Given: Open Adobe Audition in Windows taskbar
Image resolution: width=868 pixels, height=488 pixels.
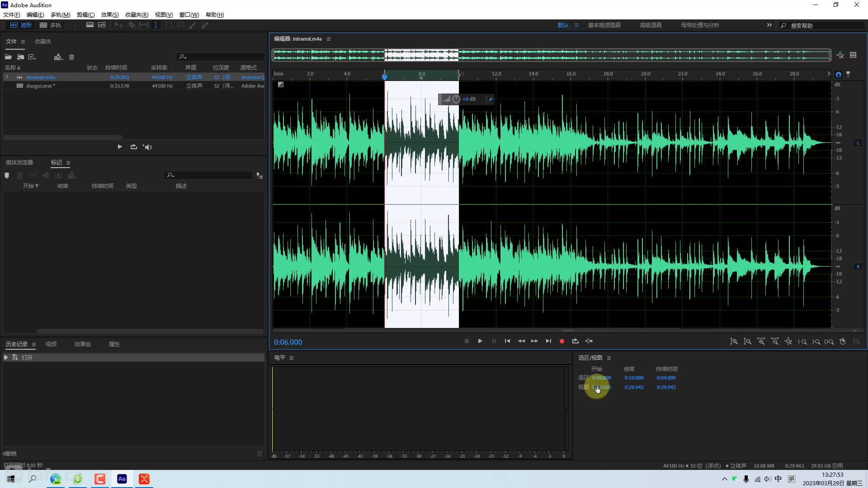Looking at the screenshot, I should click(x=122, y=479).
